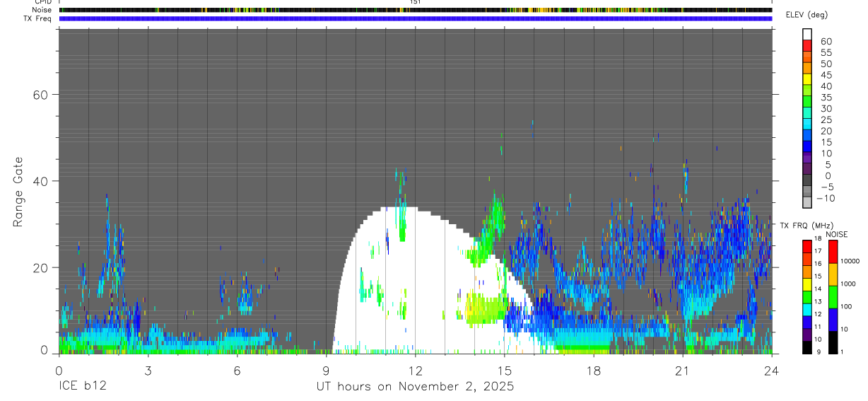Click the x-axis tick label '6'
This screenshot has height=401, width=868.
(x=237, y=371)
